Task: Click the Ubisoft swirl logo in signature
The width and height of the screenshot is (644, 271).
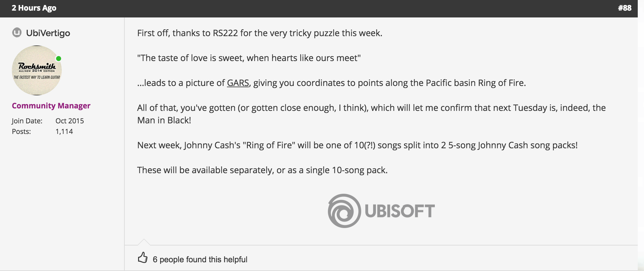Action: click(x=344, y=211)
